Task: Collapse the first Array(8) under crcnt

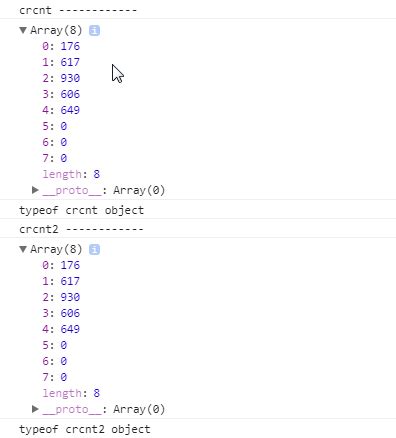Action: tap(23, 30)
